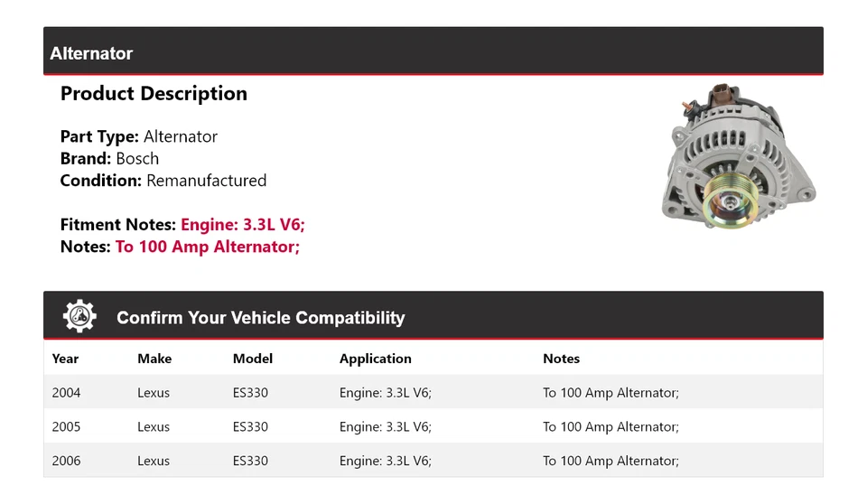The height and width of the screenshot is (504, 867).
Task: Click the Make column header
Action: tap(154, 359)
